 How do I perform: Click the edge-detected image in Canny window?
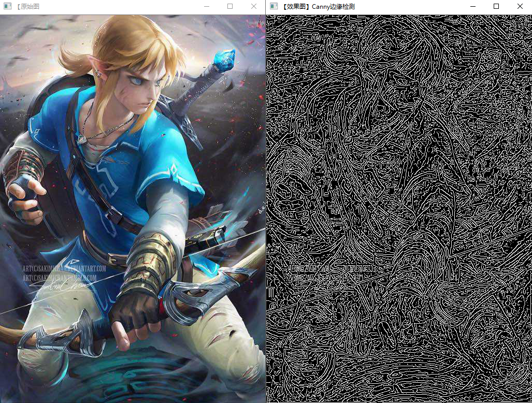pyautogui.click(x=399, y=209)
